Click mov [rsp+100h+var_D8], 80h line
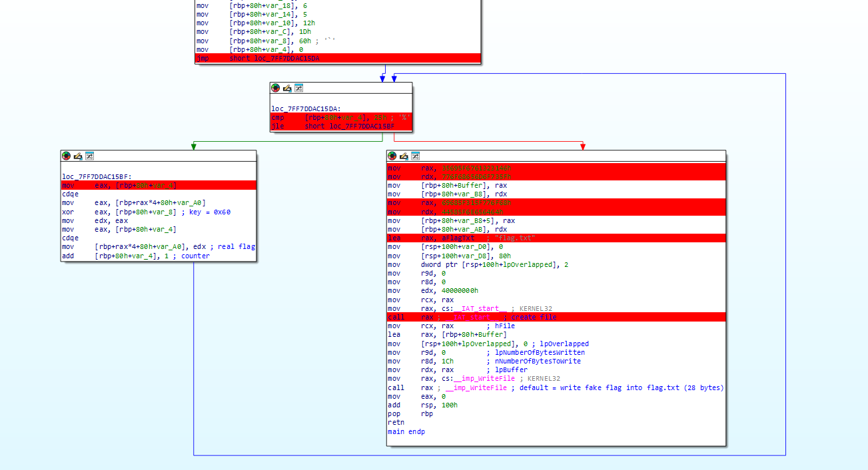 (451, 256)
